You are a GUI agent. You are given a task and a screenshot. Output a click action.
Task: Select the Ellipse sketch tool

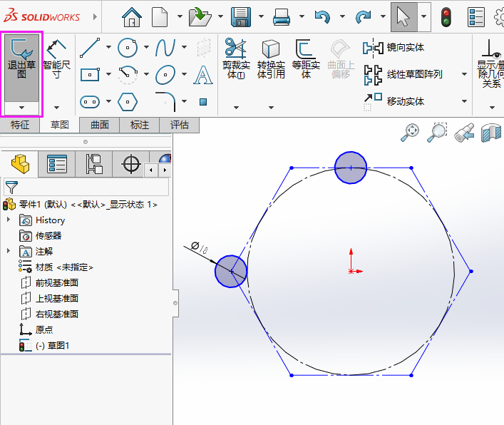pyautogui.click(x=165, y=75)
